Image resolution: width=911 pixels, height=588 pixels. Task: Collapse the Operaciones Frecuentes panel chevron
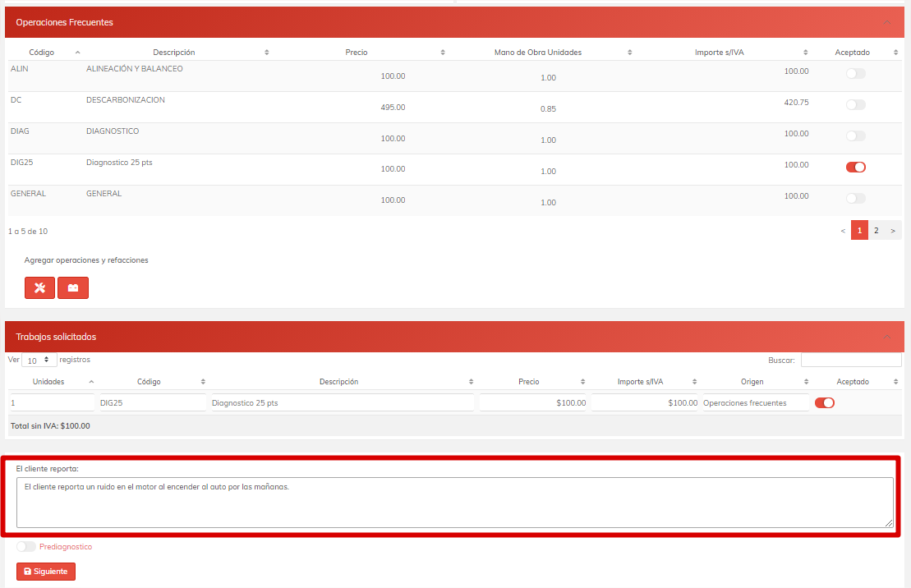886,22
